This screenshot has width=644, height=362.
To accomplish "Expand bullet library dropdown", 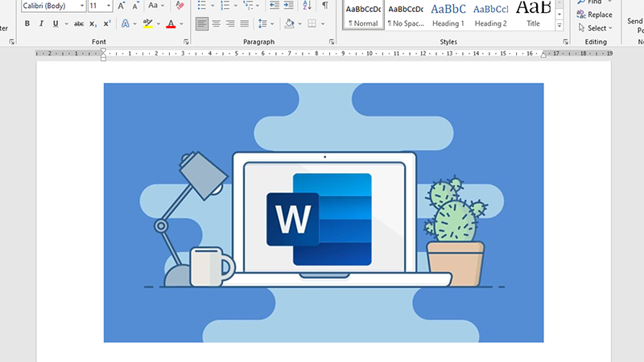I will point(213,6).
